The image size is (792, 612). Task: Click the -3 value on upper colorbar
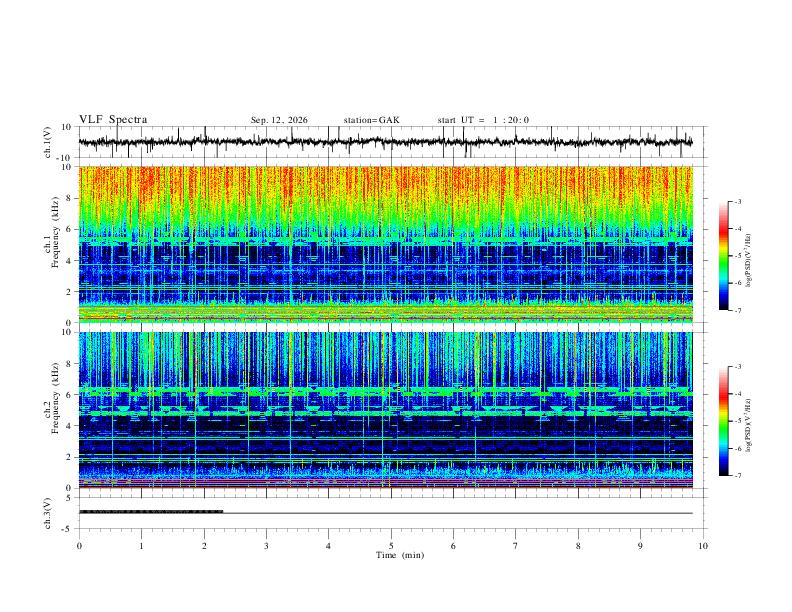(737, 201)
